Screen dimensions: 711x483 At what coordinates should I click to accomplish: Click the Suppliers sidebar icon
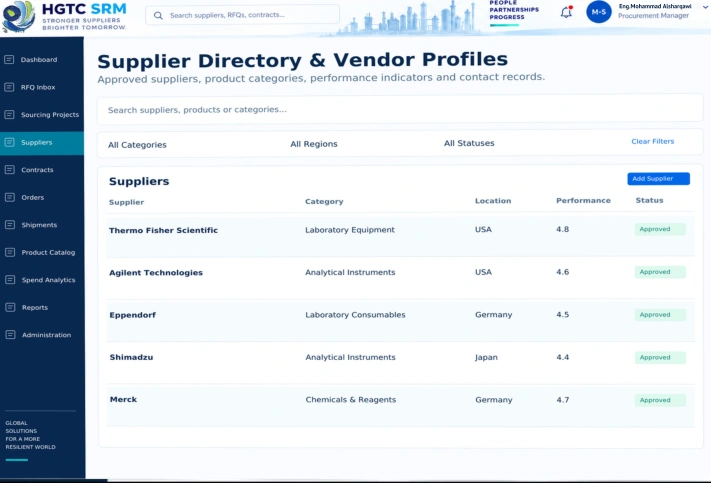(9, 142)
